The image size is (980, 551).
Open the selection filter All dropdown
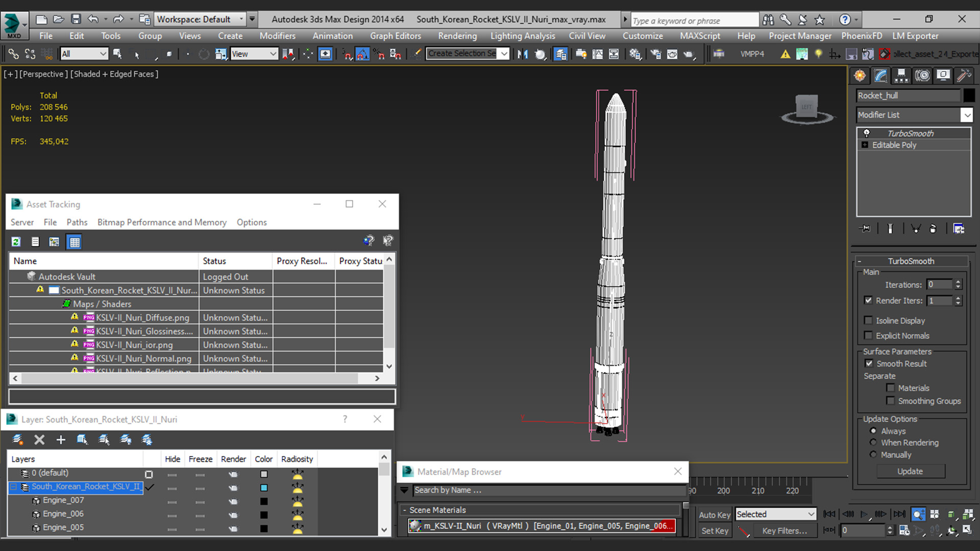point(84,54)
